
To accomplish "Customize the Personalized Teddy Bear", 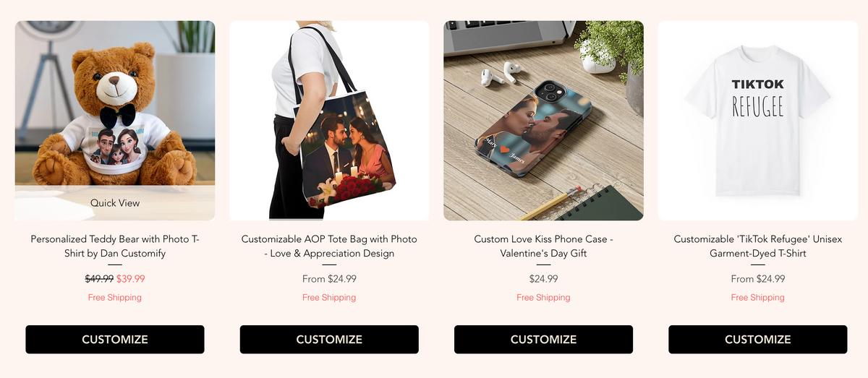I will (x=115, y=340).
